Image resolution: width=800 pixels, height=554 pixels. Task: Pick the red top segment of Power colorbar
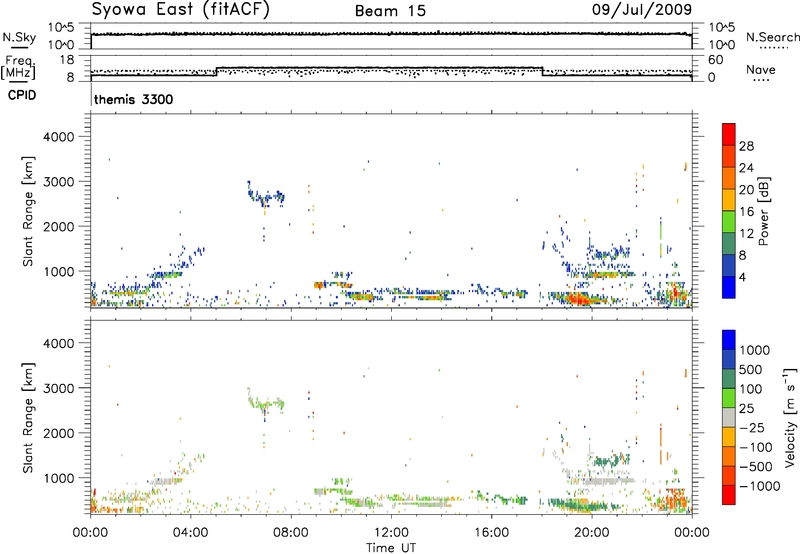729,134
